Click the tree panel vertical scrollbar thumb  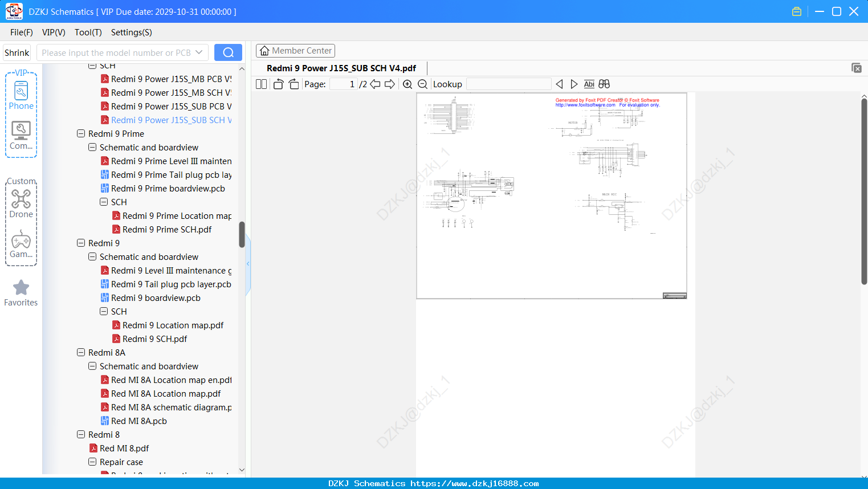coord(242,234)
